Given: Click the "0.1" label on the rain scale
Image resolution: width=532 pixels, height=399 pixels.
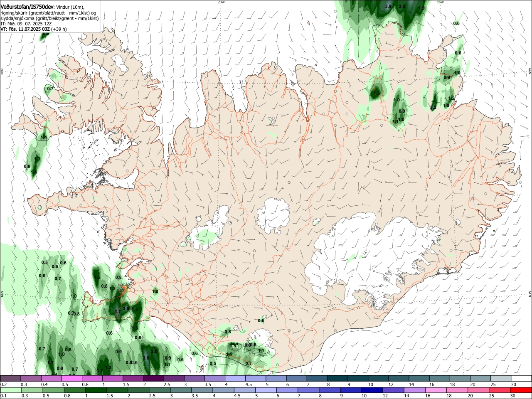Looking at the screenshot, I should tap(4, 396).
